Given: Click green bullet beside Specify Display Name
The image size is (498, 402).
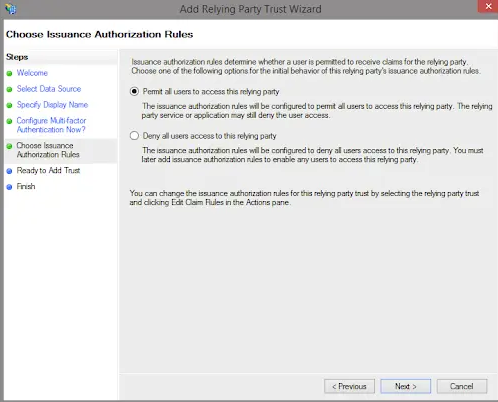Looking at the screenshot, I should click(9, 105).
